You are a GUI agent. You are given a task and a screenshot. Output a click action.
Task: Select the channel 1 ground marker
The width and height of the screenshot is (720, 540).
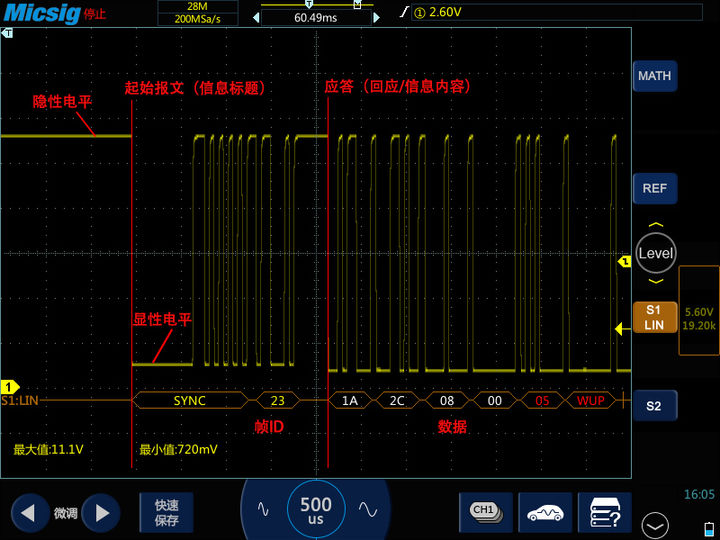[x=9, y=387]
